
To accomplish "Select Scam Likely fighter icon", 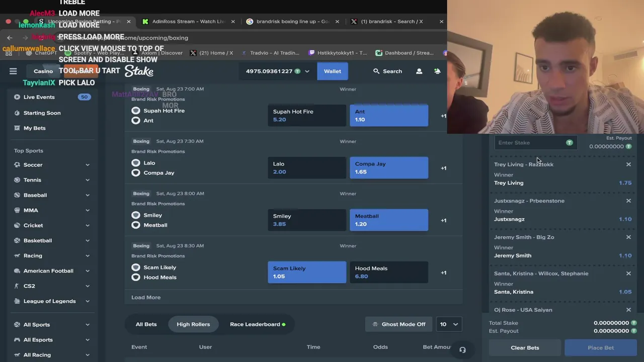I will (136, 267).
